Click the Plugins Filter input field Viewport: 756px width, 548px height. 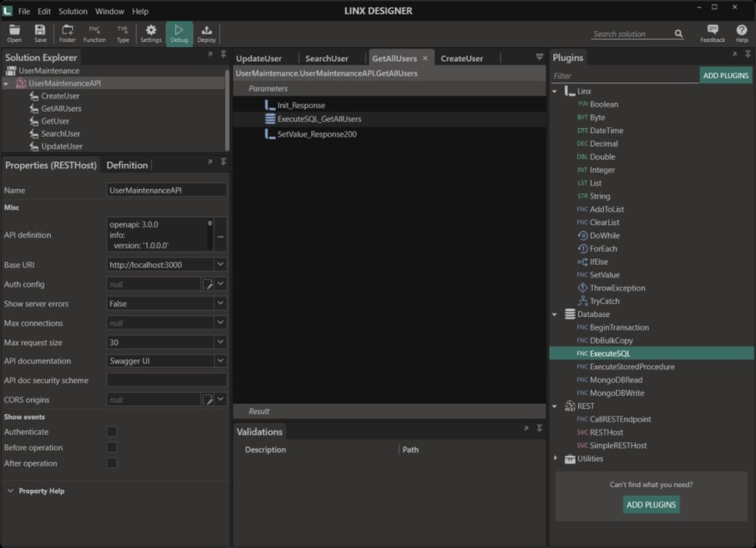pyautogui.click(x=625, y=76)
